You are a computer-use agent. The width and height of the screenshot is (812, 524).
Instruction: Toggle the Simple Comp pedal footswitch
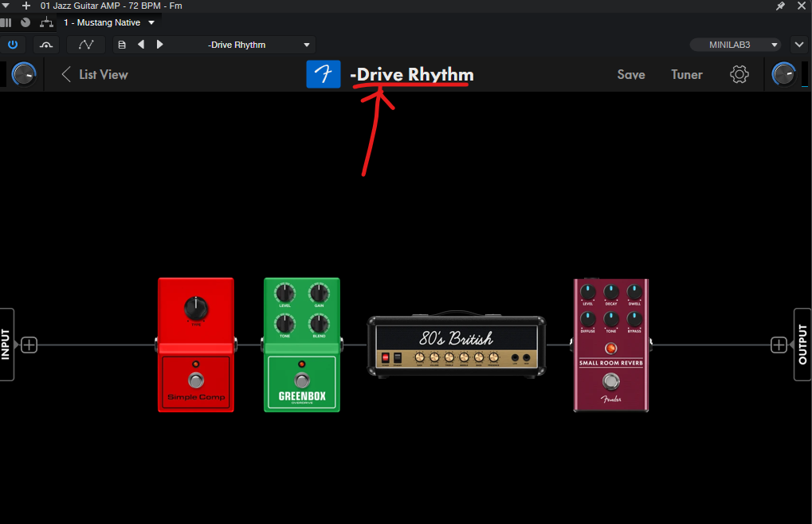click(x=195, y=379)
